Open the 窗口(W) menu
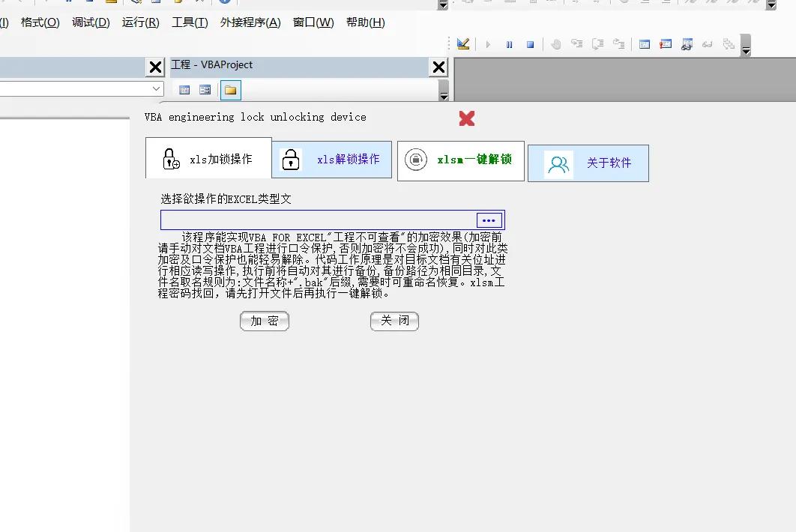796x532 pixels. [x=313, y=22]
